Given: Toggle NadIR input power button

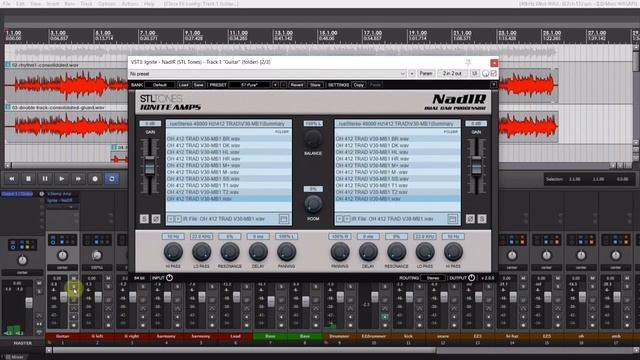Looking at the screenshot, I should (x=169, y=278).
